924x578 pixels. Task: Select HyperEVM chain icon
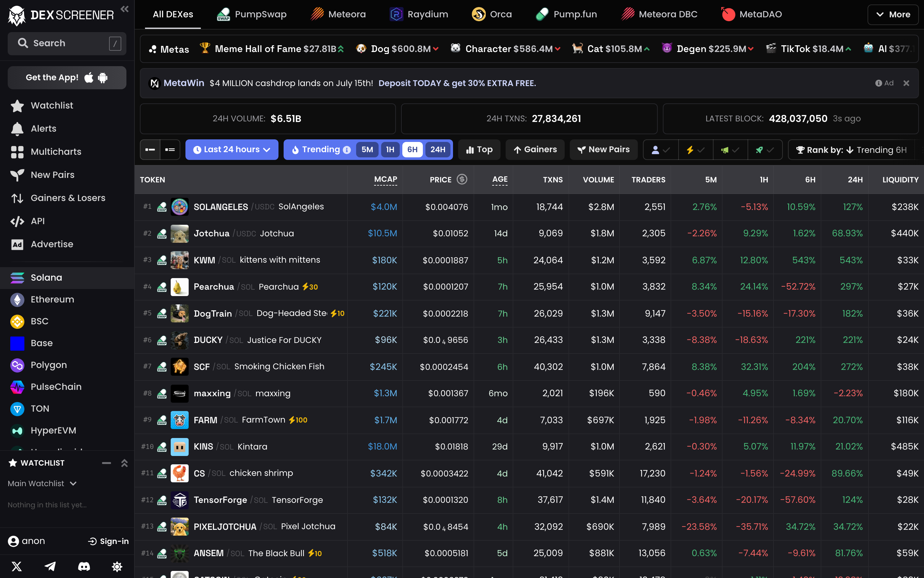[17, 431]
